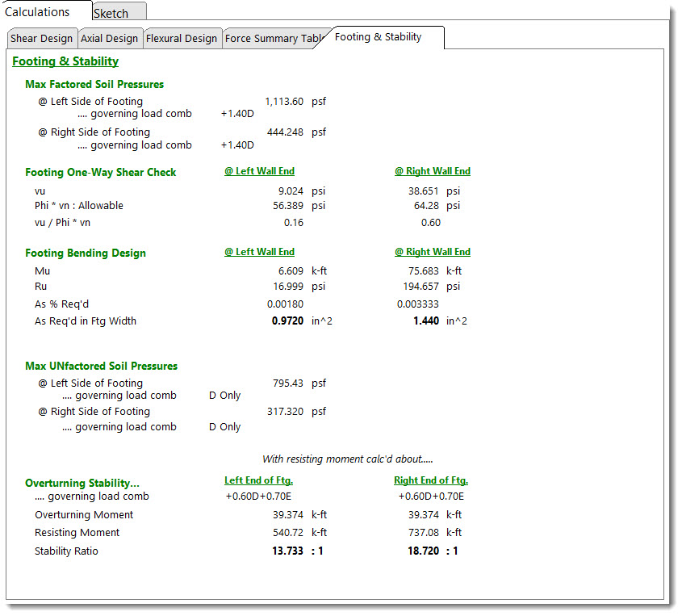
Task: Click the bold 1.440 As Req'd value
Action: pos(425,321)
